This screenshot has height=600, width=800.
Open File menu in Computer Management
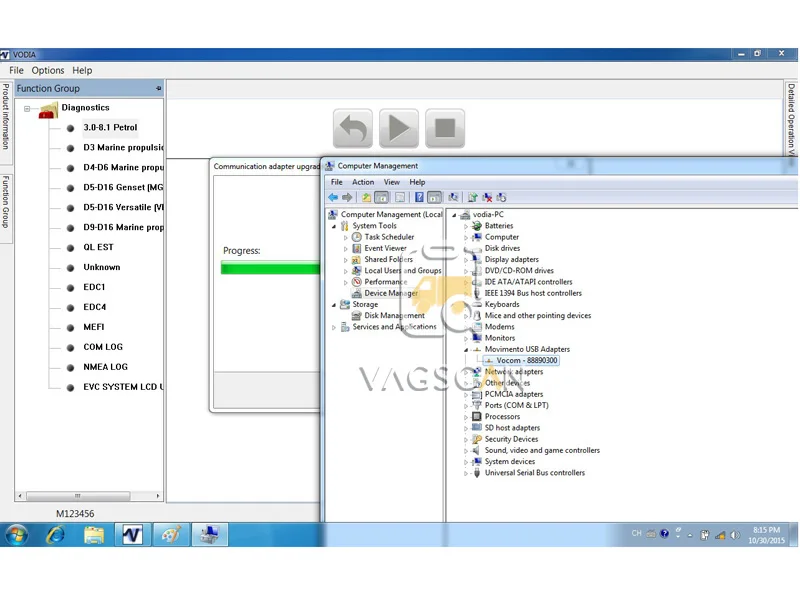click(x=337, y=182)
